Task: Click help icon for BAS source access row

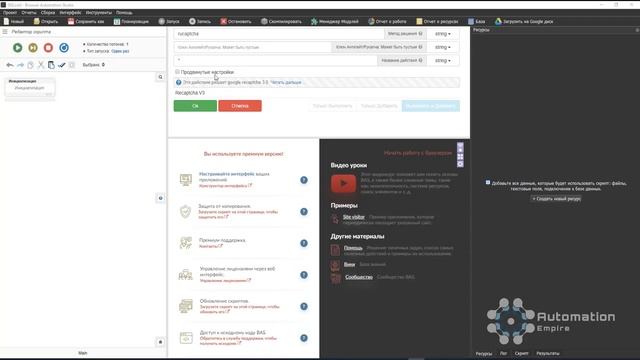Action: [x=304, y=338]
